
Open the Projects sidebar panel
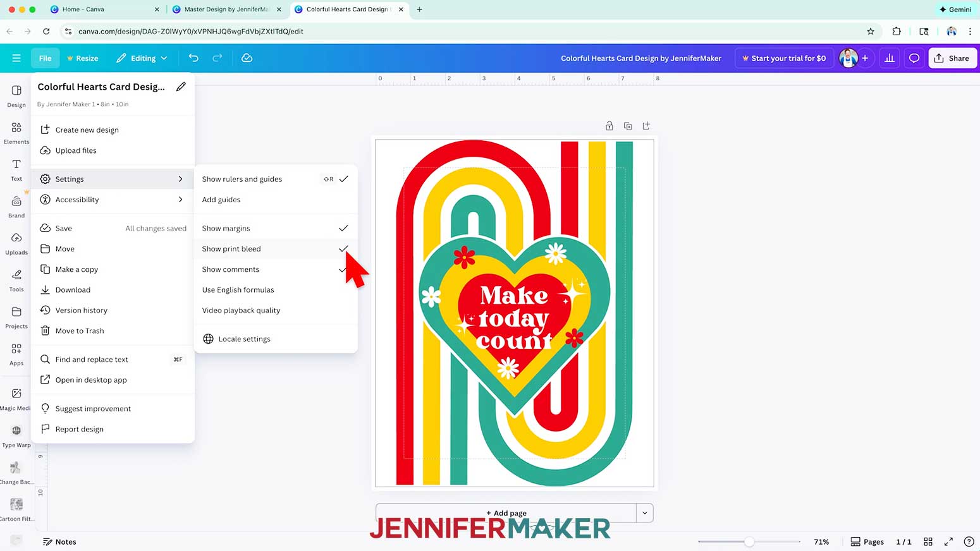[16, 317]
